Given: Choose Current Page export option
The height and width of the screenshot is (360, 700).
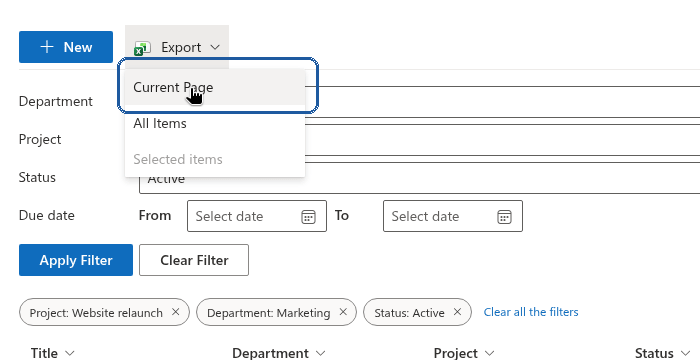Looking at the screenshot, I should [x=215, y=87].
